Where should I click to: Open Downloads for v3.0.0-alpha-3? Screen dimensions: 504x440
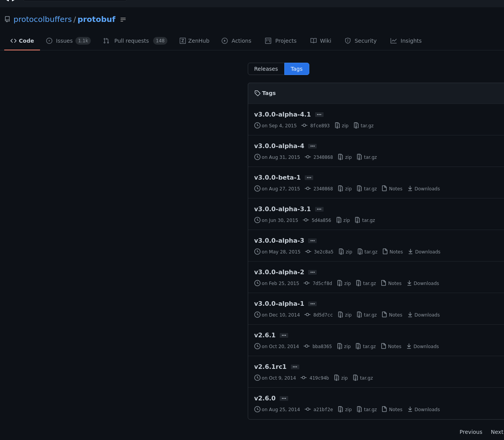click(x=424, y=252)
